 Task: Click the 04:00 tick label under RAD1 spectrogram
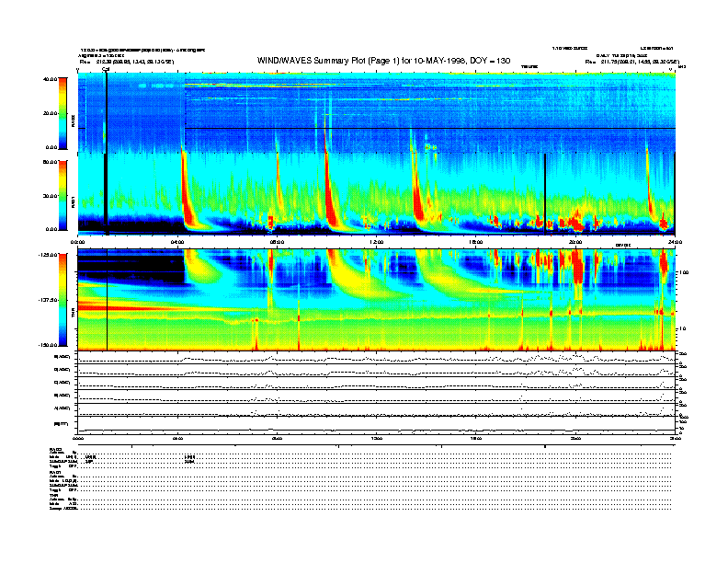click(177, 242)
